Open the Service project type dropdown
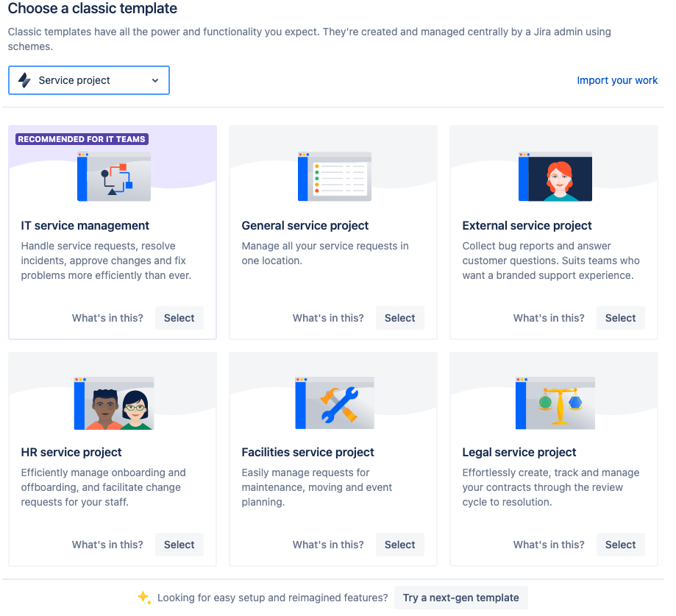Image resolution: width=676 pixels, height=616 pixels. (89, 80)
